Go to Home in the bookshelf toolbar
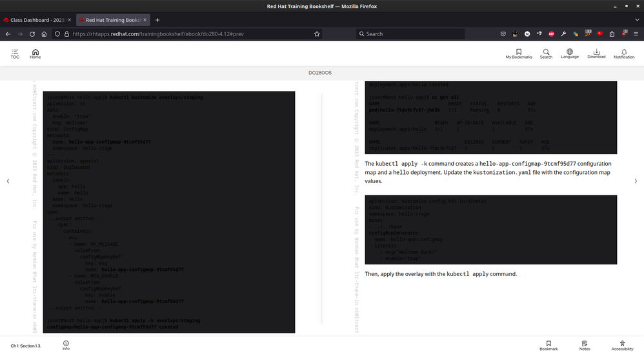644x354 pixels. [35, 54]
